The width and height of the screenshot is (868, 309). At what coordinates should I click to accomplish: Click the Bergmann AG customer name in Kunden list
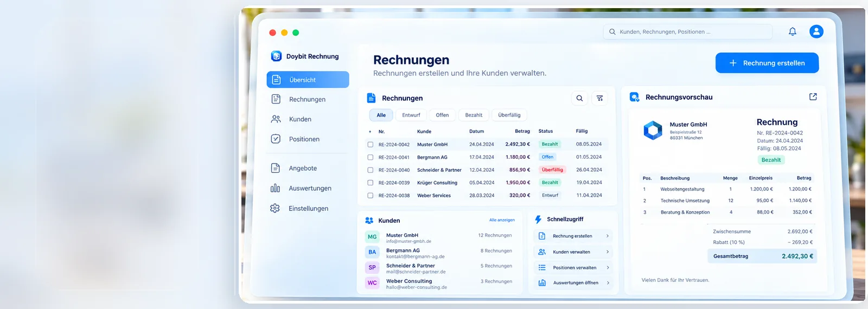(403, 250)
